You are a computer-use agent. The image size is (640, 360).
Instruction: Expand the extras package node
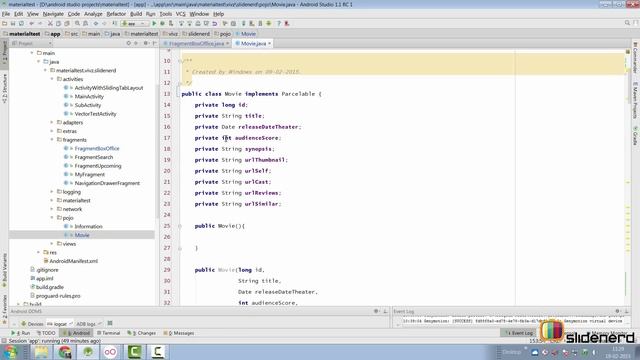[x=52, y=131]
